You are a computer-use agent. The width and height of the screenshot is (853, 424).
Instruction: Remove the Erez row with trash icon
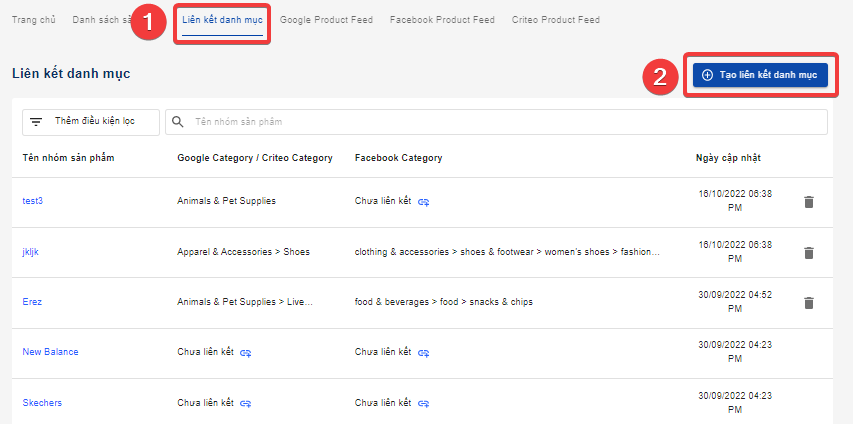(809, 303)
